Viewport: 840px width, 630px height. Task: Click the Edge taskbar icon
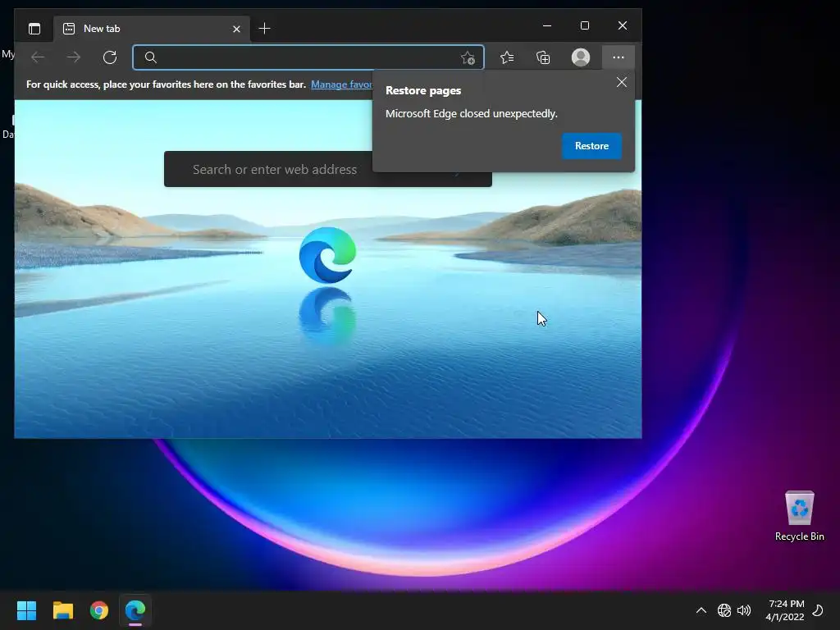pos(135,610)
